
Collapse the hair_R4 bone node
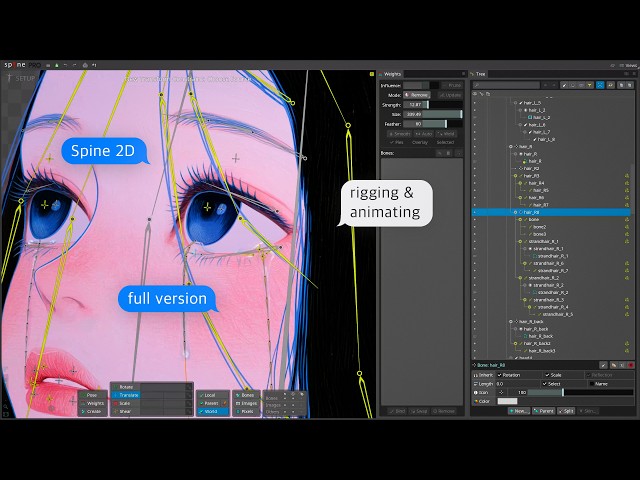(520, 183)
